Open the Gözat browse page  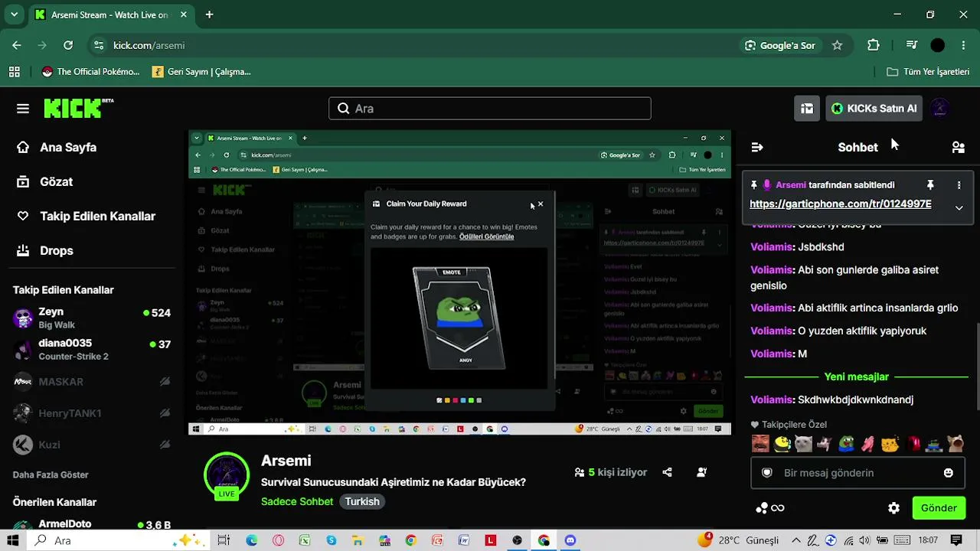45,181
